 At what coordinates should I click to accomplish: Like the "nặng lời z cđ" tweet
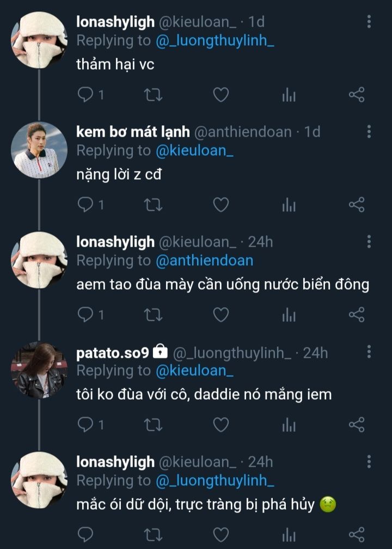220,205
